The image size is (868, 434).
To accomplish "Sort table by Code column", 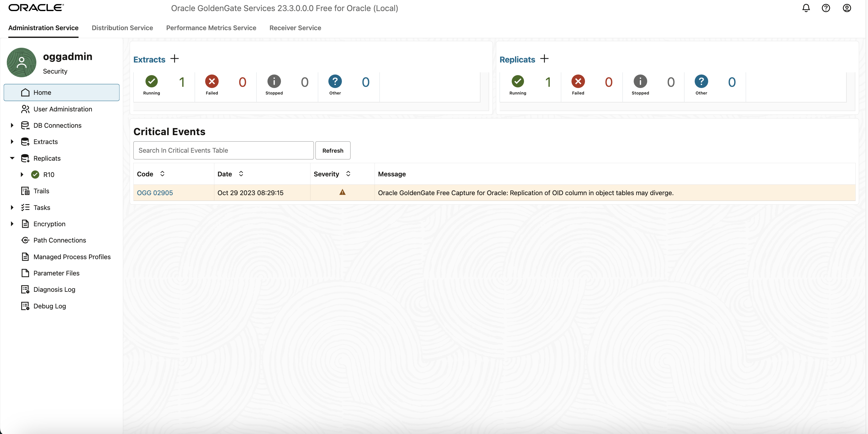I will [x=162, y=174].
